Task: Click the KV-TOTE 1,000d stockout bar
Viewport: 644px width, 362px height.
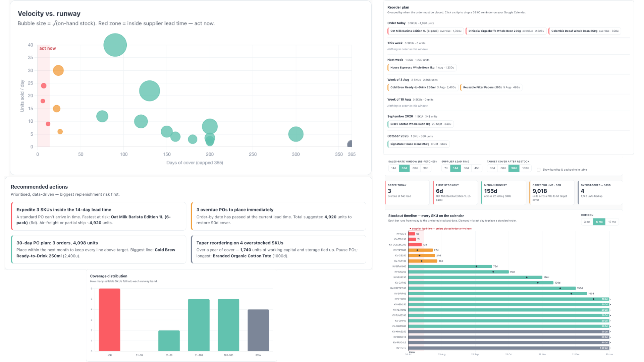Action: (509, 348)
